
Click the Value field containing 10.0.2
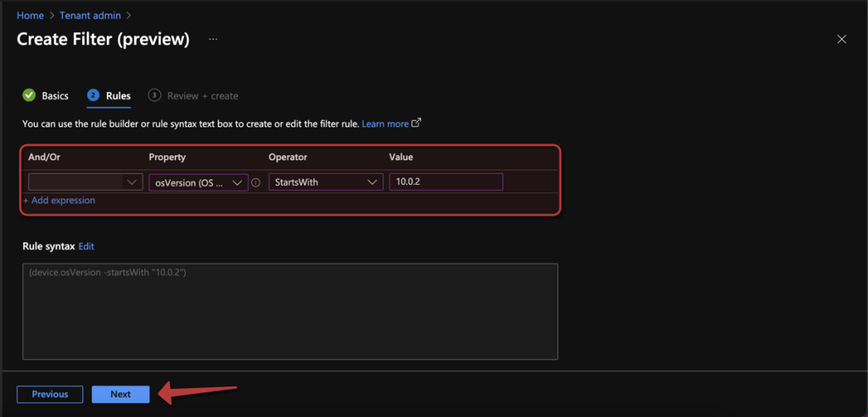(x=445, y=182)
